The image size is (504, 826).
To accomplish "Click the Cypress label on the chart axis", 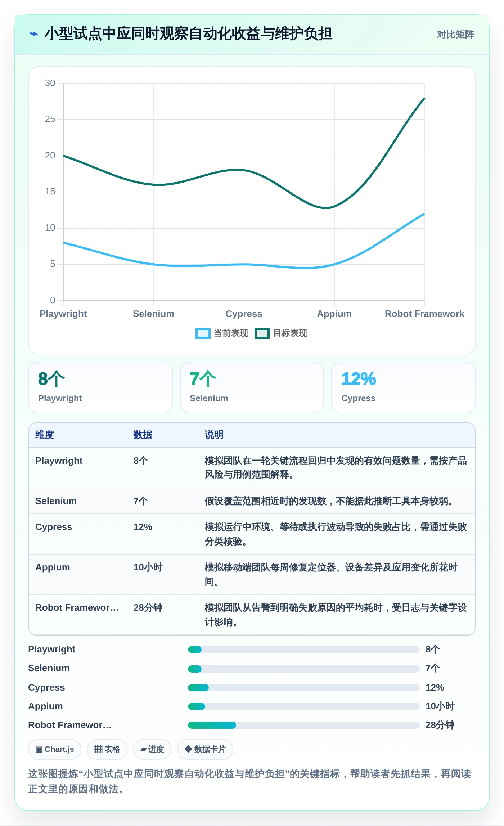I will click(244, 314).
